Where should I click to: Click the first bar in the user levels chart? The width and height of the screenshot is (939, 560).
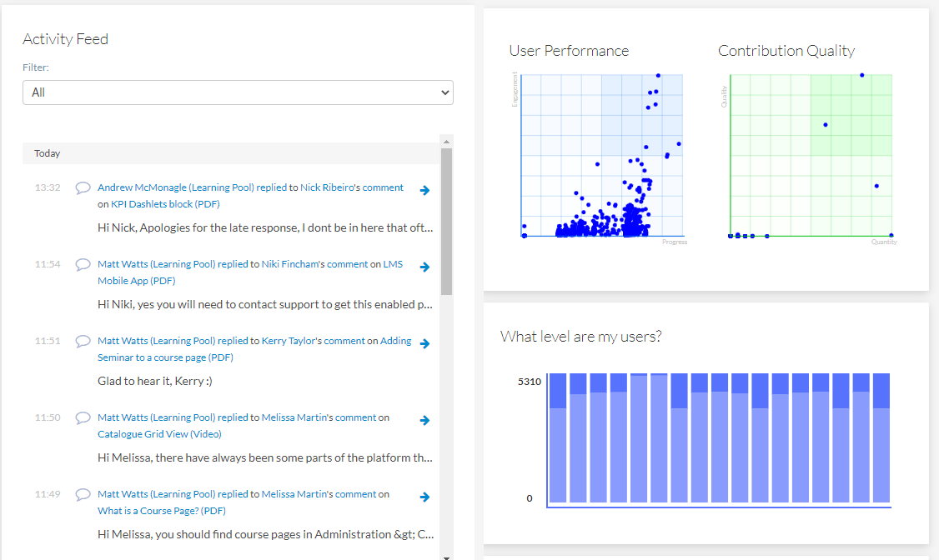click(557, 437)
